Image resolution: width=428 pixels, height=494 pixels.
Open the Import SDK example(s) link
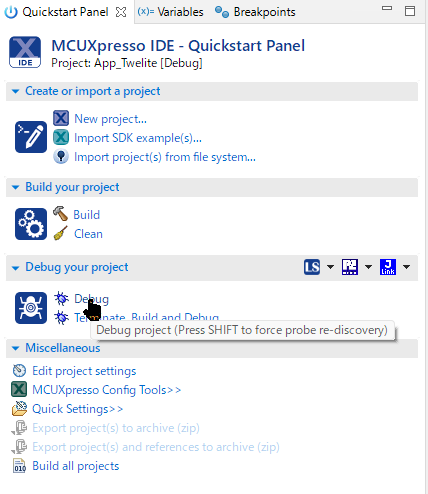(138, 138)
